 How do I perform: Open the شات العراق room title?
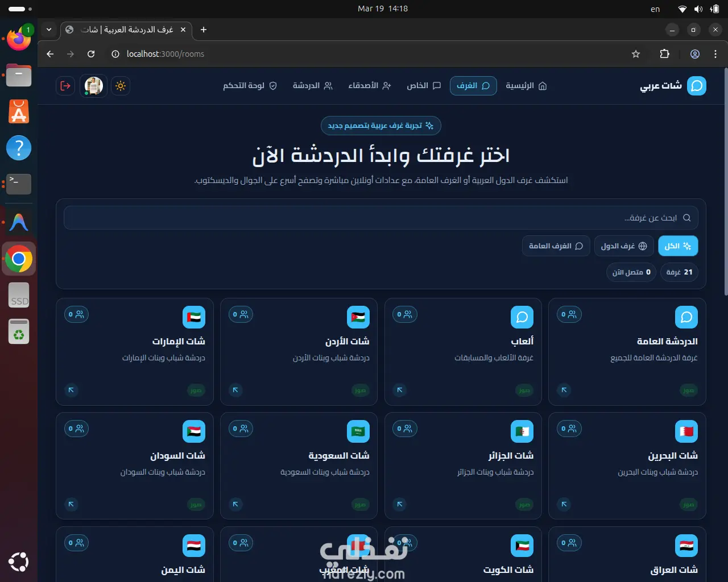click(x=674, y=569)
